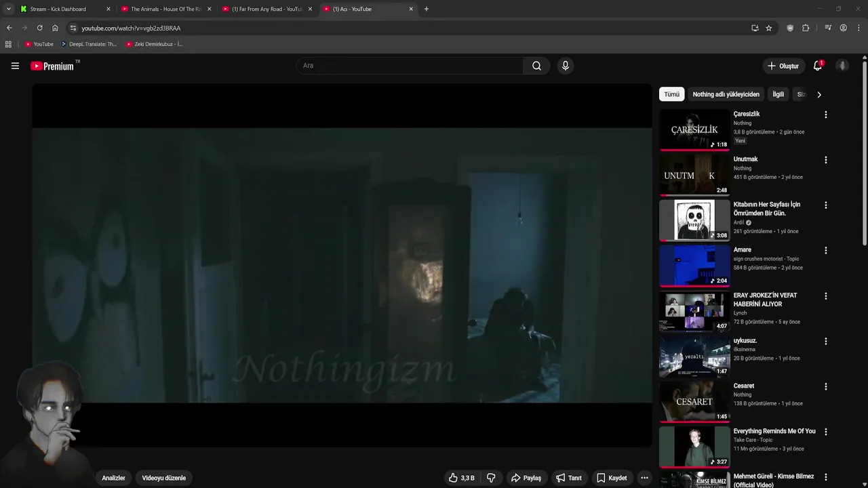Install app icon in address bar
The height and width of the screenshot is (488, 868).
point(755,28)
